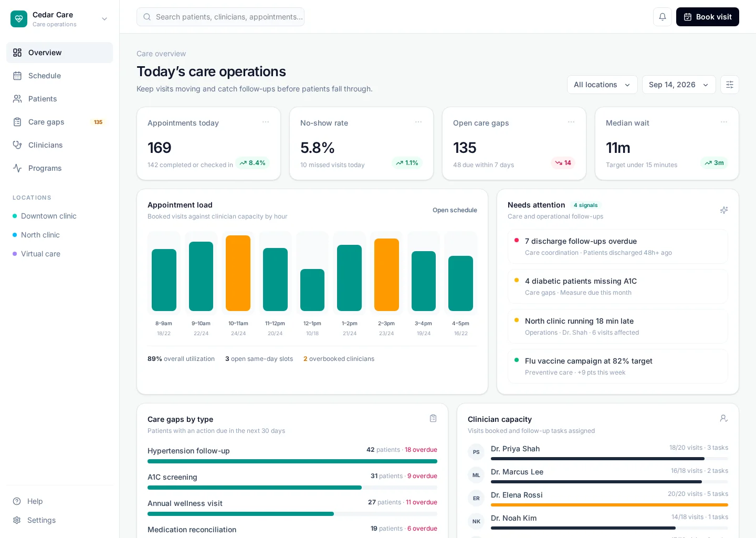Click Medication reconciliation row label

pyautogui.click(x=192, y=530)
